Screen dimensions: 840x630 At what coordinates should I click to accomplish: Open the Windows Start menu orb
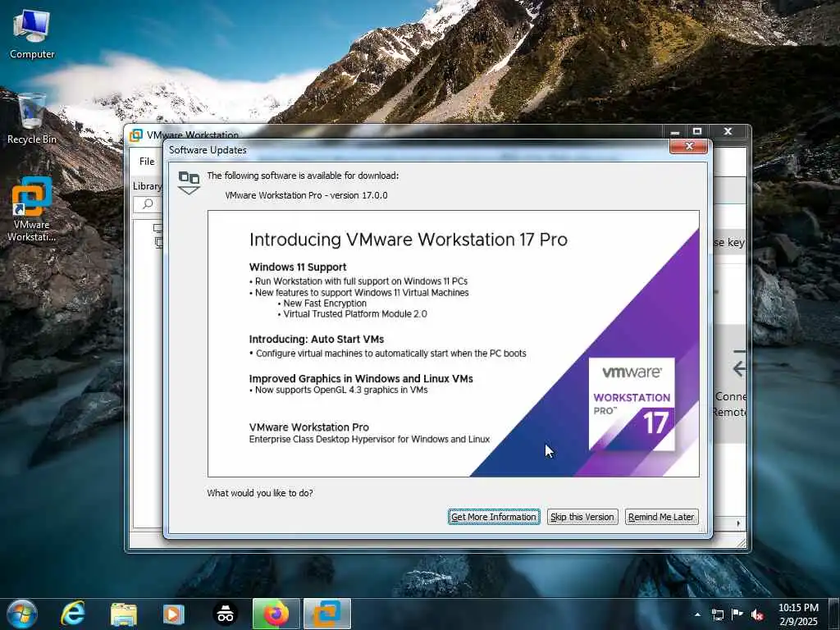click(x=22, y=614)
